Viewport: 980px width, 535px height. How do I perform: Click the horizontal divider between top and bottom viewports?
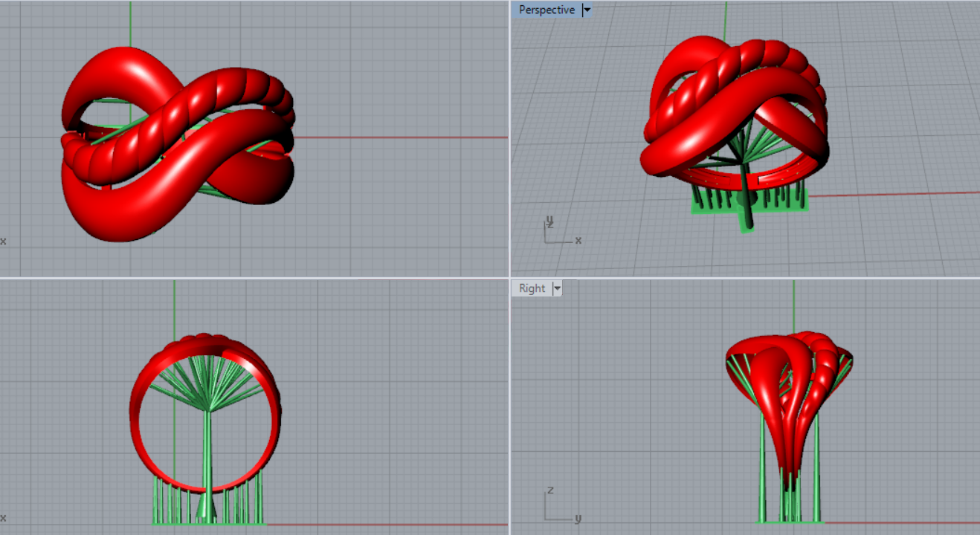pos(253,278)
